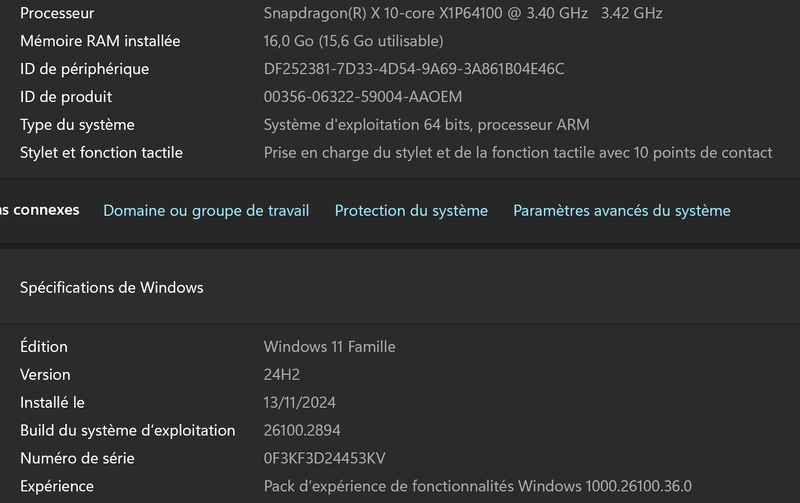The image size is (800, 503).
Task: Open the Domaine ou groupe de travail link
Action: 206,210
